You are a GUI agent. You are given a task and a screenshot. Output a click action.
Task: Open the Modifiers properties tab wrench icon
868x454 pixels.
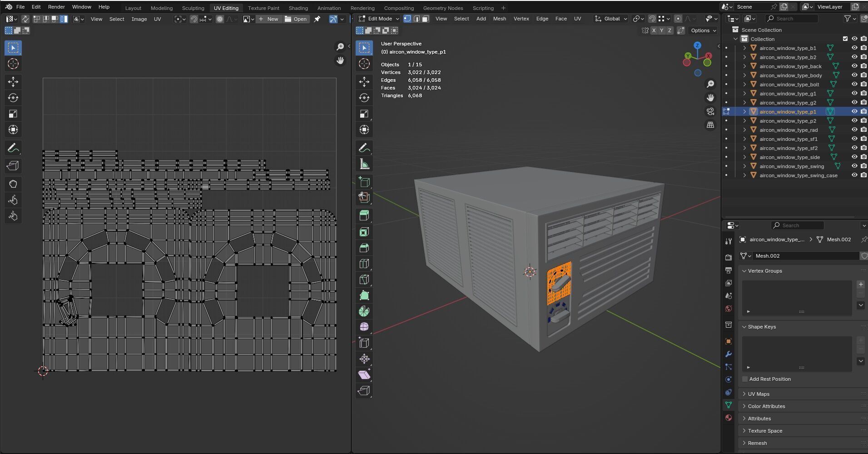729,354
